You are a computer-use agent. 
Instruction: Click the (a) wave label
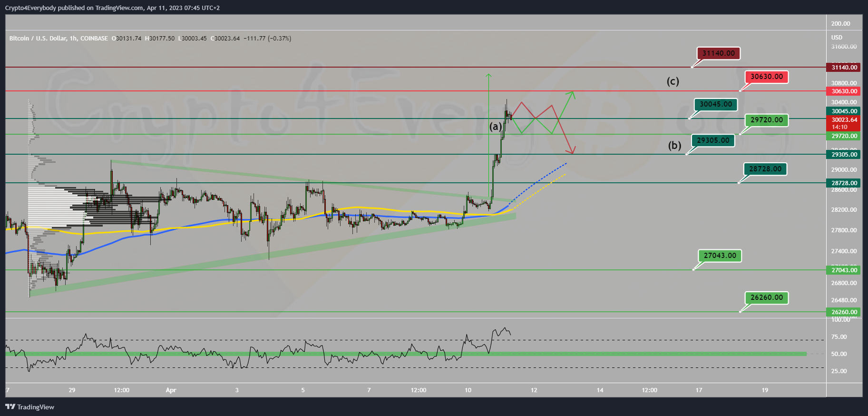tap(496, 127)
